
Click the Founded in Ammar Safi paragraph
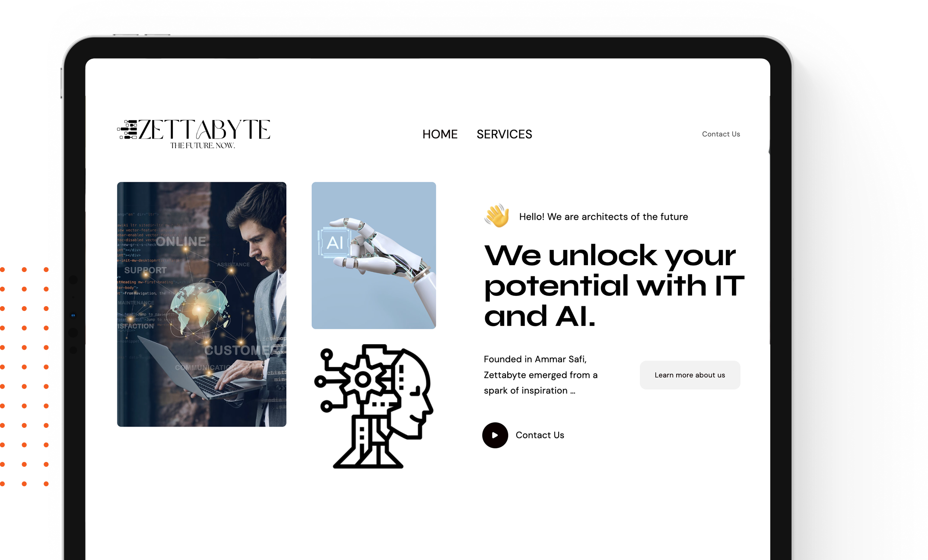[x=540, y=375]
